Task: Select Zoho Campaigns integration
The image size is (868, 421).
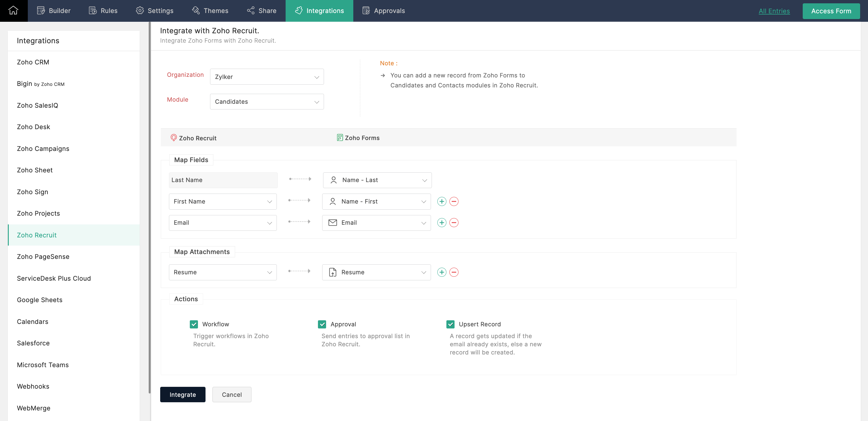Action: 74,148
